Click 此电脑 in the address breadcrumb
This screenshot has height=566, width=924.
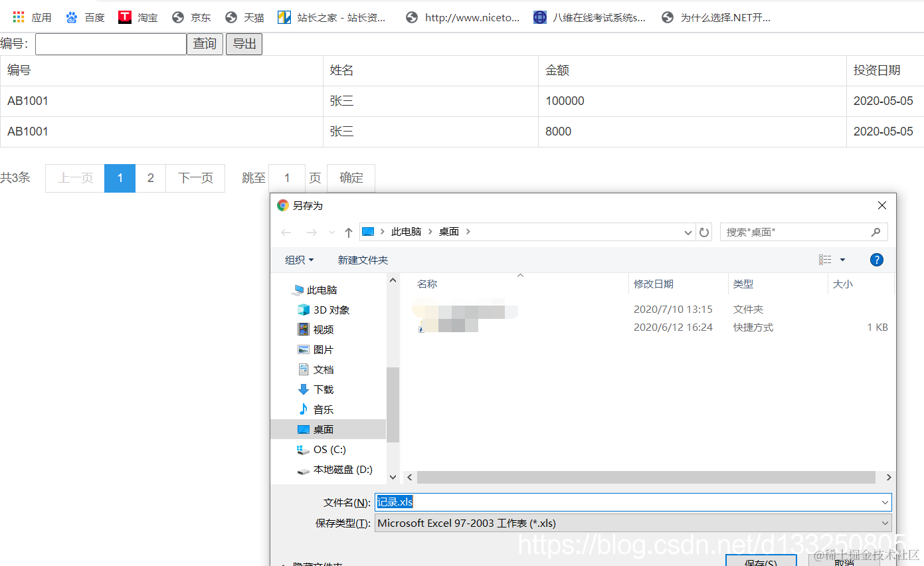[x=406, y=232]
